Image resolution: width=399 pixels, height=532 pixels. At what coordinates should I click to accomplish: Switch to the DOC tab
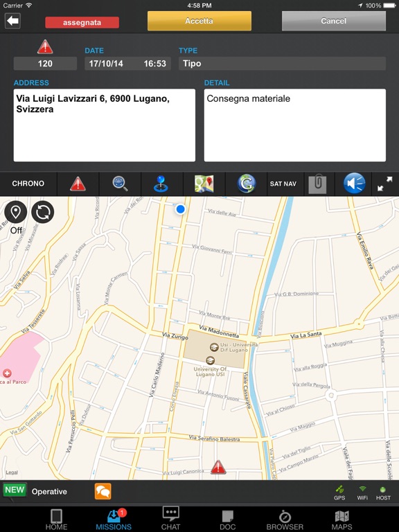[228, 520]
